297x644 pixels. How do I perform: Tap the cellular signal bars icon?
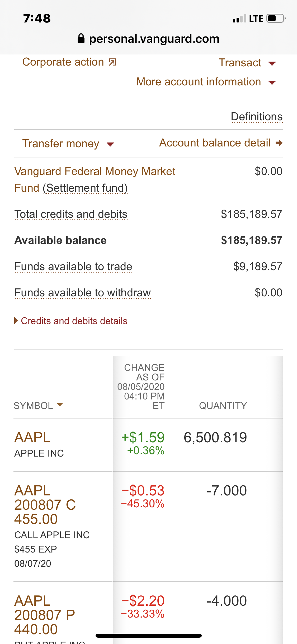click(239, 19)
